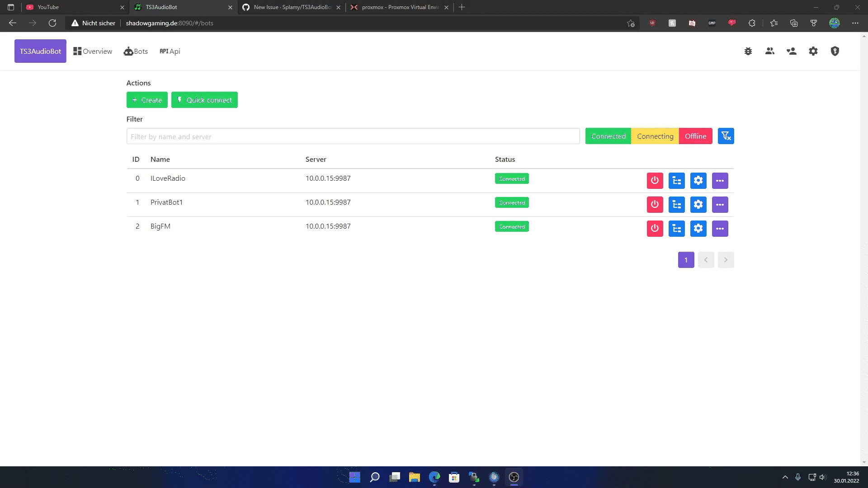868x488 pixels.
Task: Power off the ILoveRadio bot
Action: tap(655, 181)
